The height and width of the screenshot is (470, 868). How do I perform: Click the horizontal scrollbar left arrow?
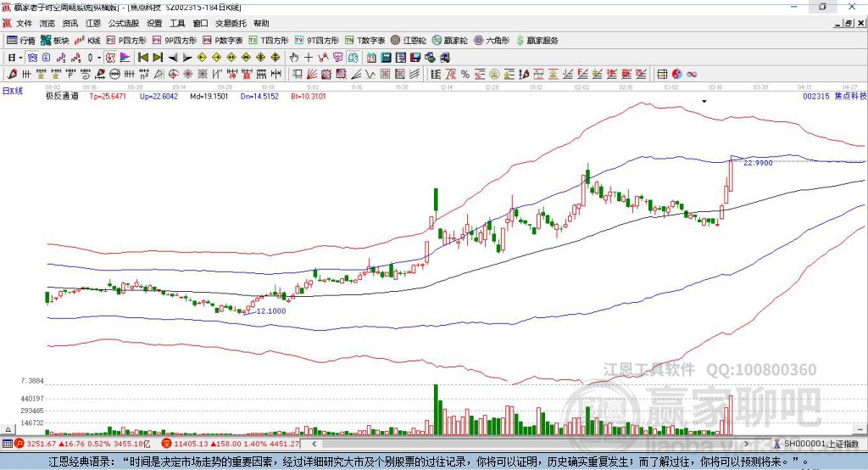(314, 444)
